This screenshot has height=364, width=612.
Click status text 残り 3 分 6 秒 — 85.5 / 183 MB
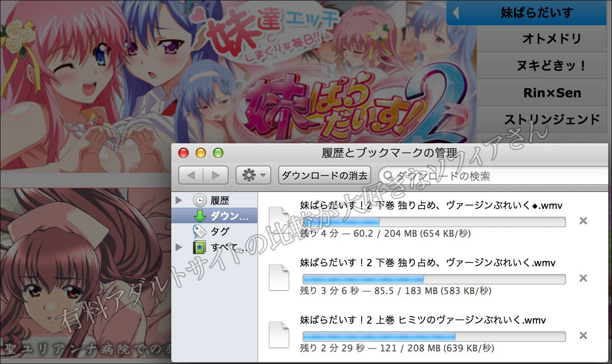[x=396, y=291]
